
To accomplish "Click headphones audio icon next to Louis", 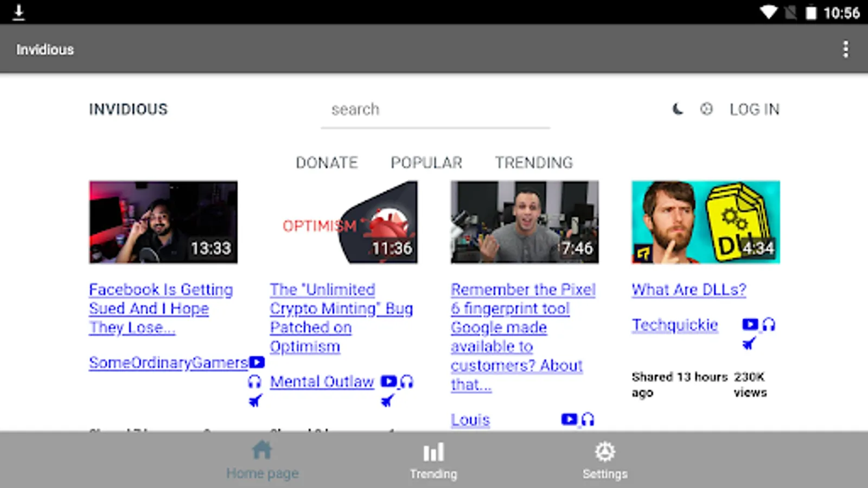I will click(x=588, y=419).
